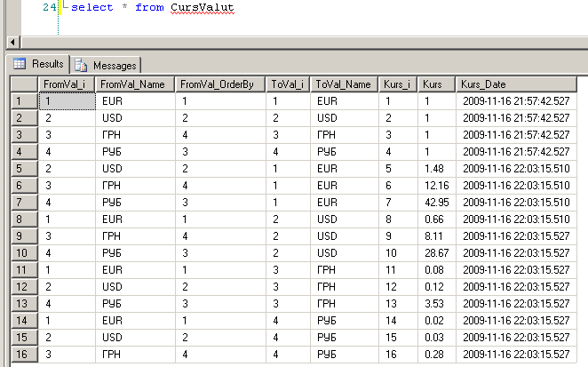Click Kurs value 12.16
588x367 pixels.
[x=437, y=186]
